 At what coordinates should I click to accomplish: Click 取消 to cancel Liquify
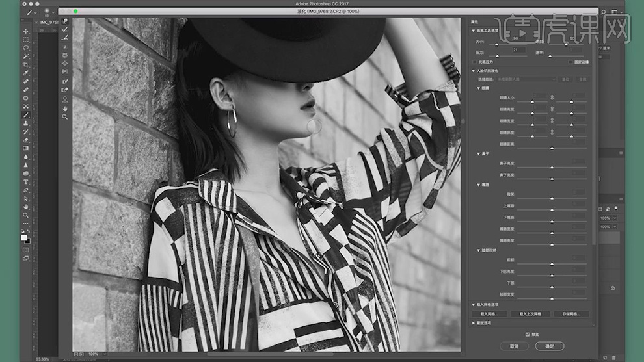(x=514, y=346)
